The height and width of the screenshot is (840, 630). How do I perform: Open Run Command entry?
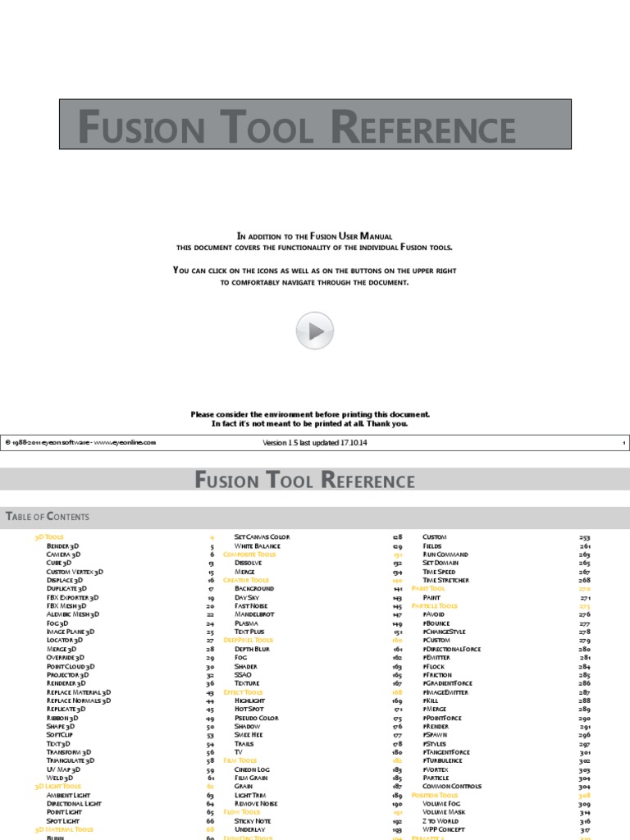pyautogui.click(x=445, y=555)
